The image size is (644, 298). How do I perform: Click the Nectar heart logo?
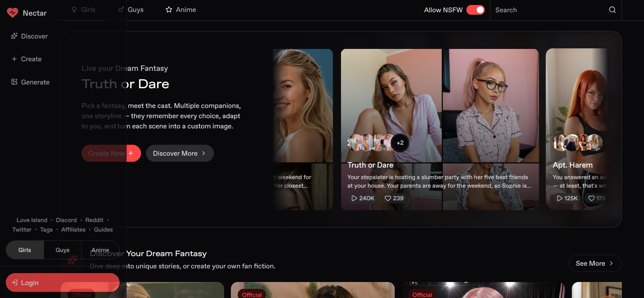tap(13, 13)
